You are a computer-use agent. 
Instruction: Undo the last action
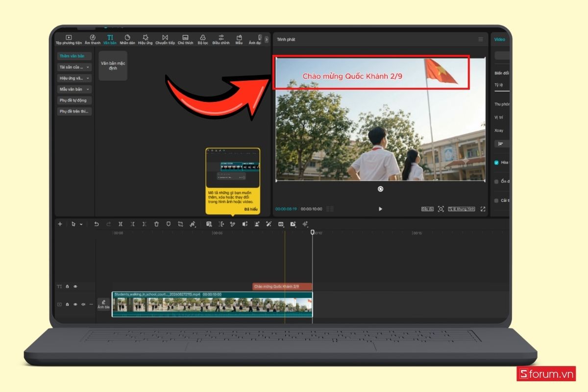click(x=97, y=224)
